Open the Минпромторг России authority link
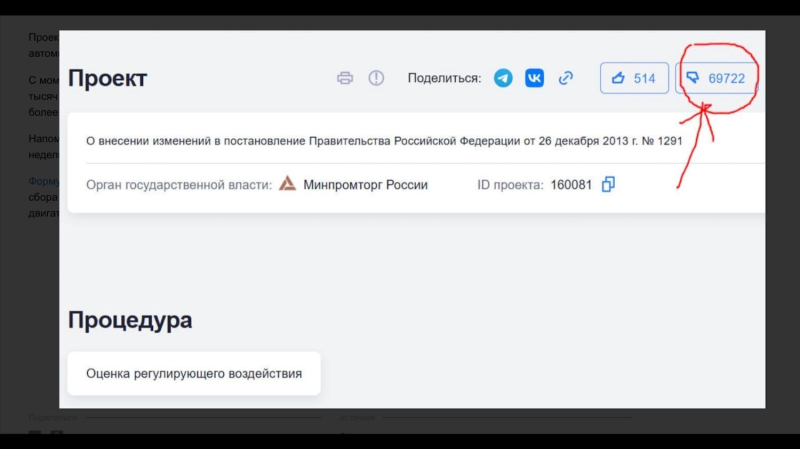This screenshot has width=800, height=449. pyautogui.click(x=365, y=185)
